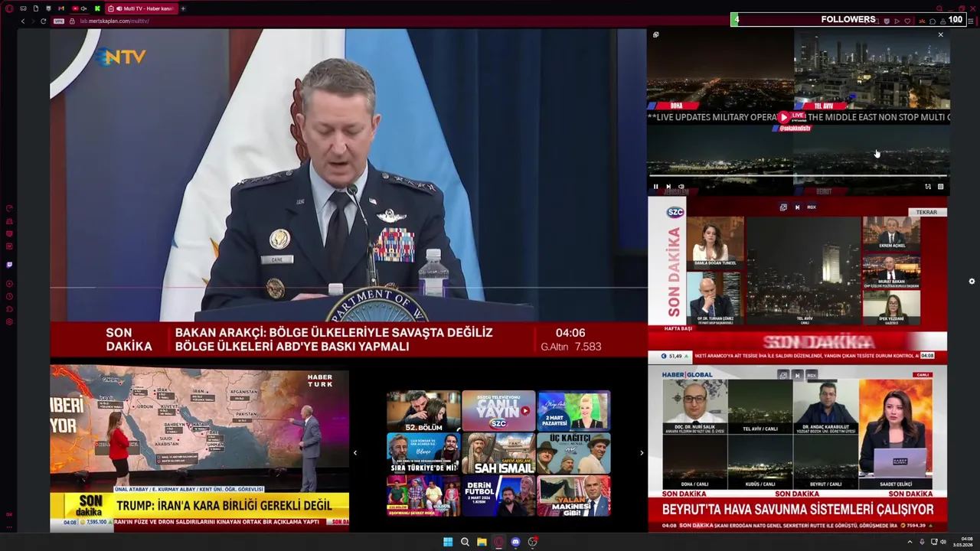
Task: Swap position of live cams player
Action: click(x=927, y=187)
